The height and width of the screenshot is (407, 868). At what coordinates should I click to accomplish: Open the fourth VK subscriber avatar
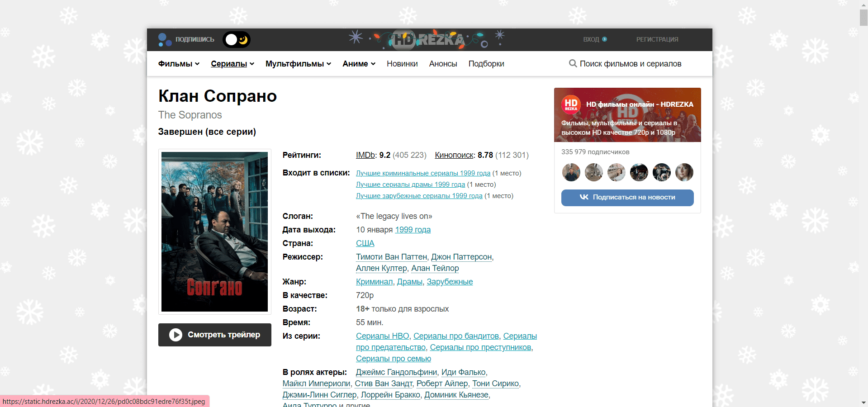(x=639, y=172)
